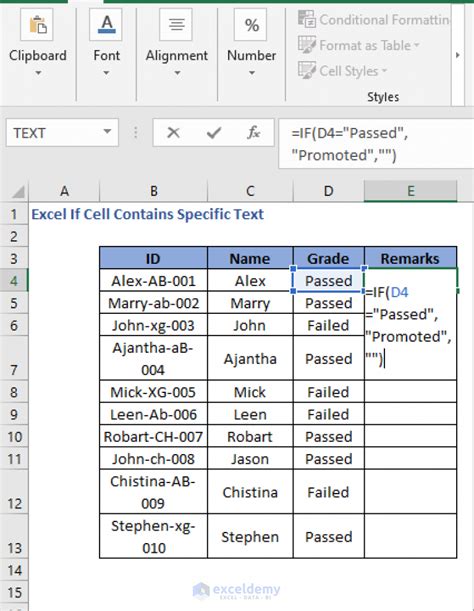Select John's 'Failed' grade cell
This screenshot has width=474, height=611.
[x=329, y=325]
